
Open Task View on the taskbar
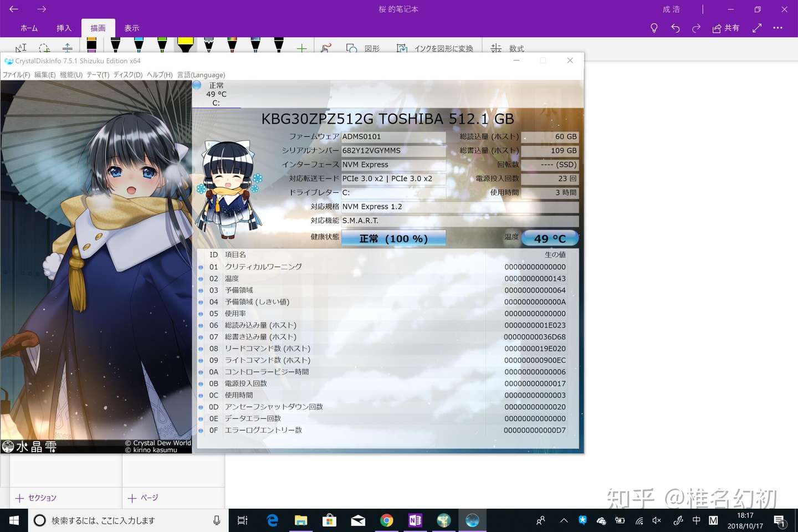coord(243,520)
